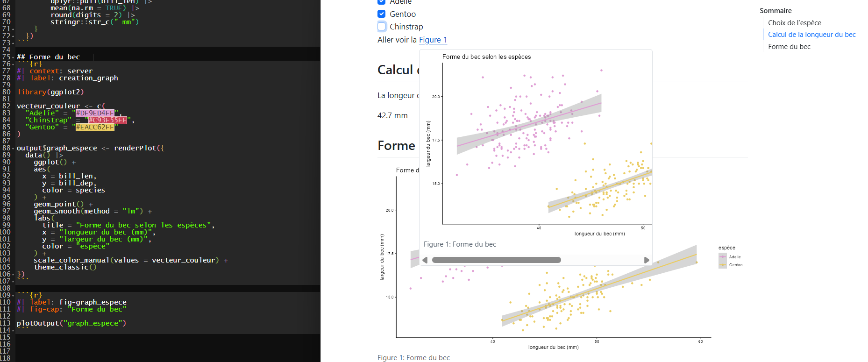Image resolution: width=868 pixels, height=362 pixels.
Task: Click the Gentoo legend key in plot
Action: 723,265
